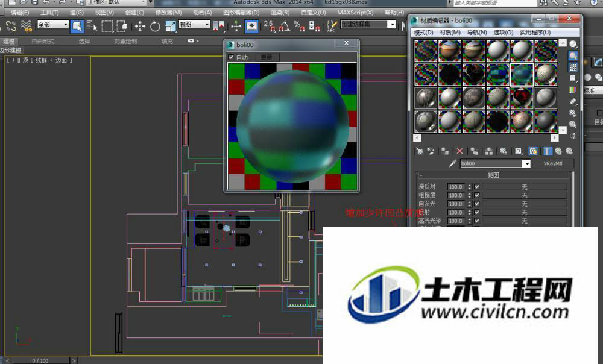This screenshot has height=364, width=603.
Task: Click Material ID Channel icon
Action: point(518,151)
